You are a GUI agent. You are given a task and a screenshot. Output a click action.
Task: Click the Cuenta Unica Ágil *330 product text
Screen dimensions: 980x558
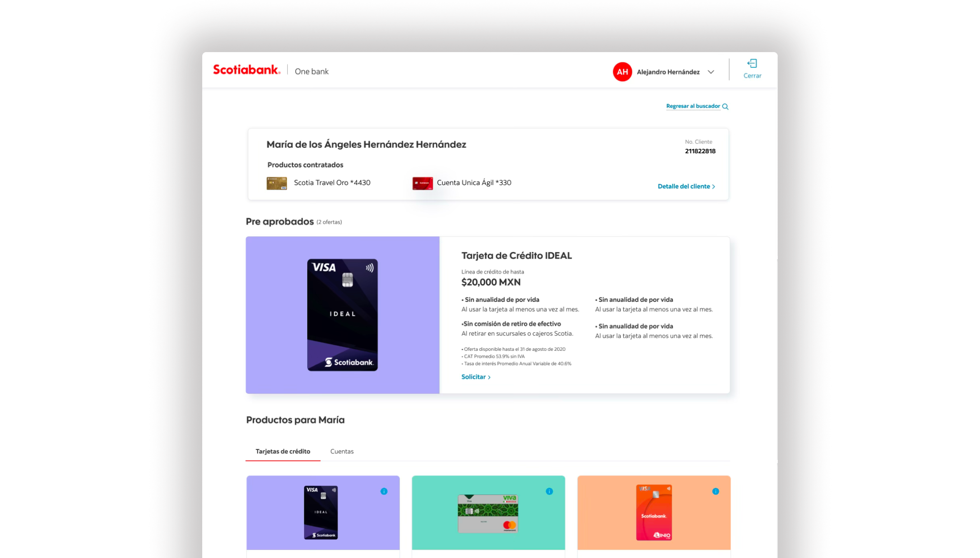(474, 182)
